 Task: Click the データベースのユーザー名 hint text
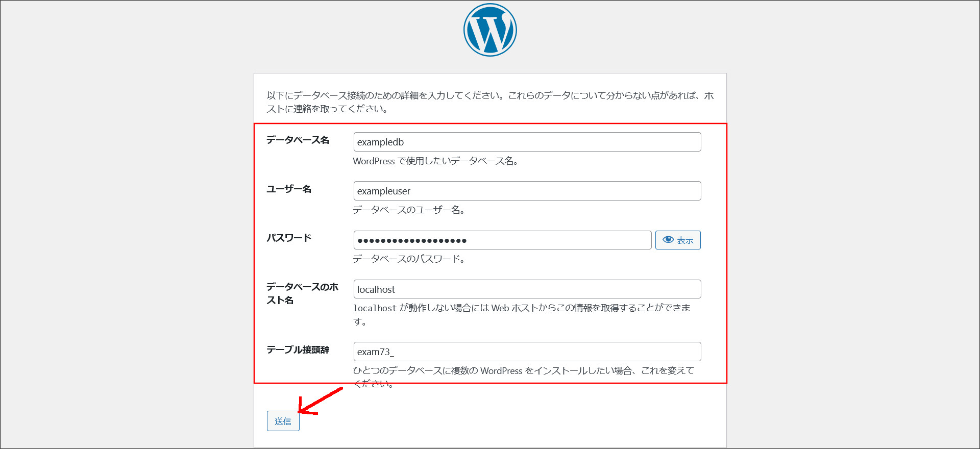(408, 210)
